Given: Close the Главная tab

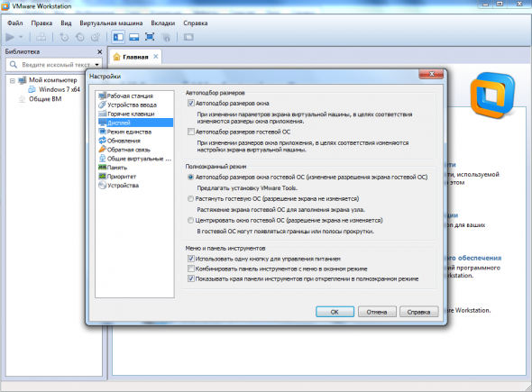Looking at the screenshot, I should tap(156, 57).
